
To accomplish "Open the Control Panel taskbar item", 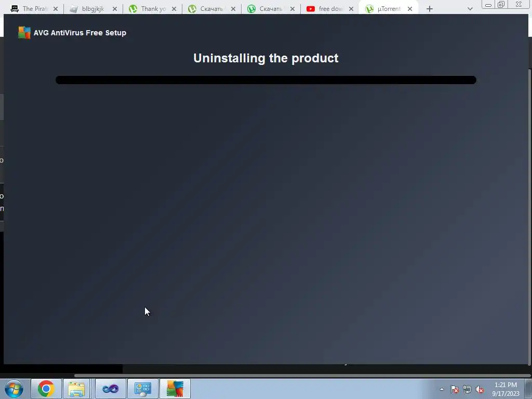I will (142, 389).
